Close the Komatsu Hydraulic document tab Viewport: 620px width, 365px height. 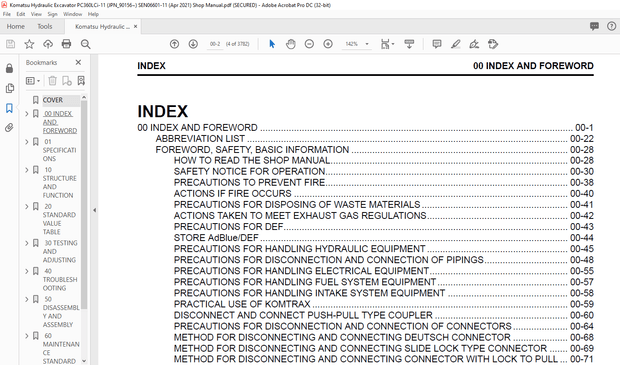[x=135, y=26]
